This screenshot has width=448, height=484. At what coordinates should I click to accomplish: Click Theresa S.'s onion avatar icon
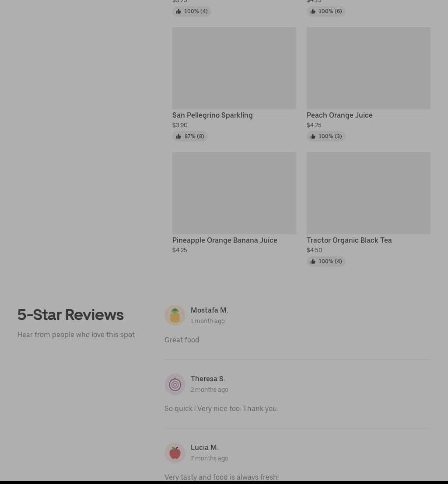175,384
